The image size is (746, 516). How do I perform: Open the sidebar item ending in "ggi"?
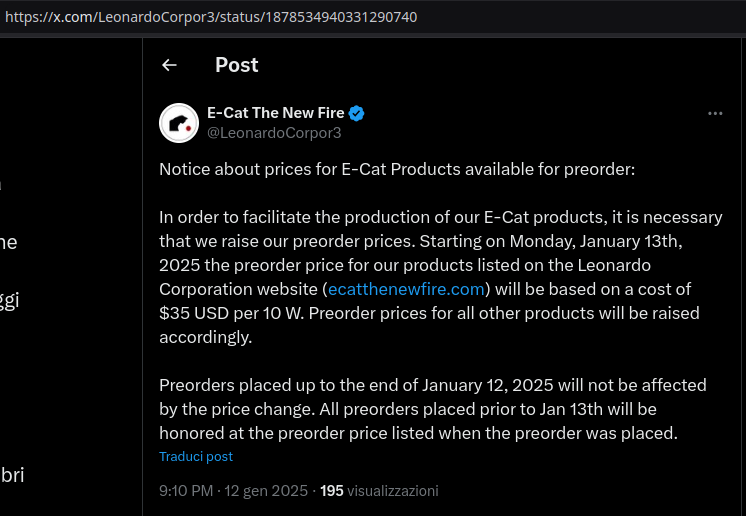(9, 299)
